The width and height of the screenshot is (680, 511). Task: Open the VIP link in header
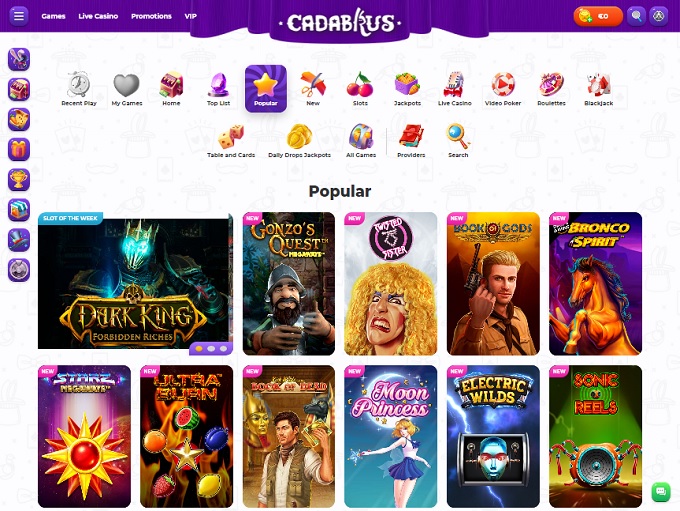190,16
